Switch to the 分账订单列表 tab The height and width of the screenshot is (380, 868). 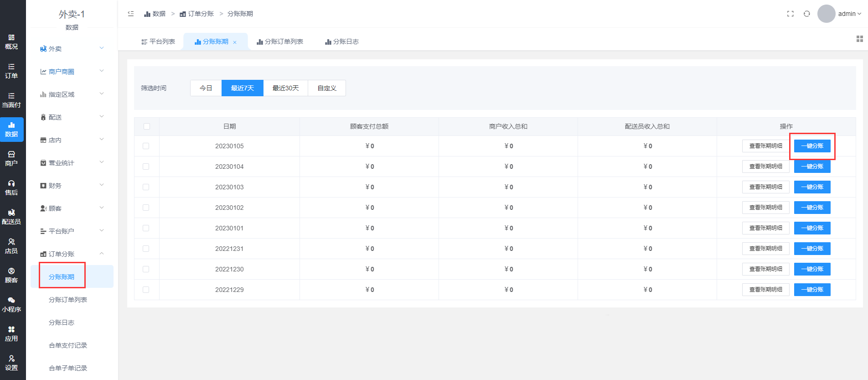pyautogui.click(x=280, y=42)
